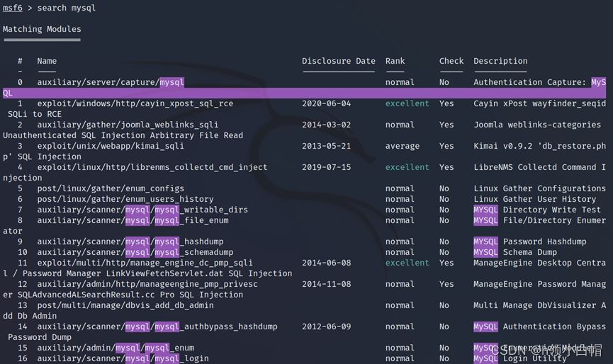Click disclosure date 2019-07-15
Image resolution: width=613 pixels, height=364 pixels.
327,167
